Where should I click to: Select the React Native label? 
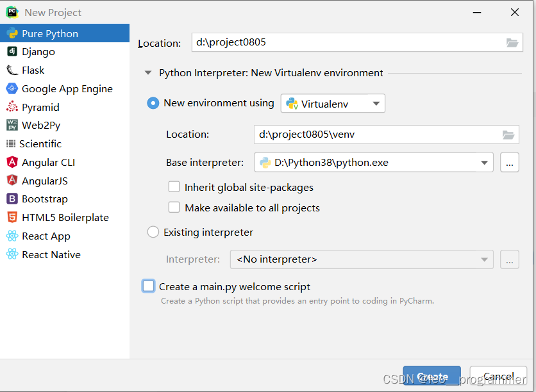(51, 254)
